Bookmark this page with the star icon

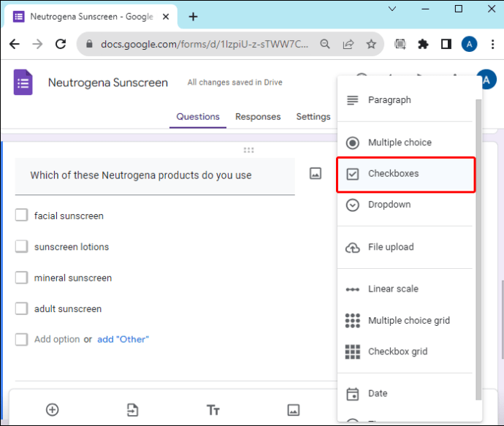[371, 44]
